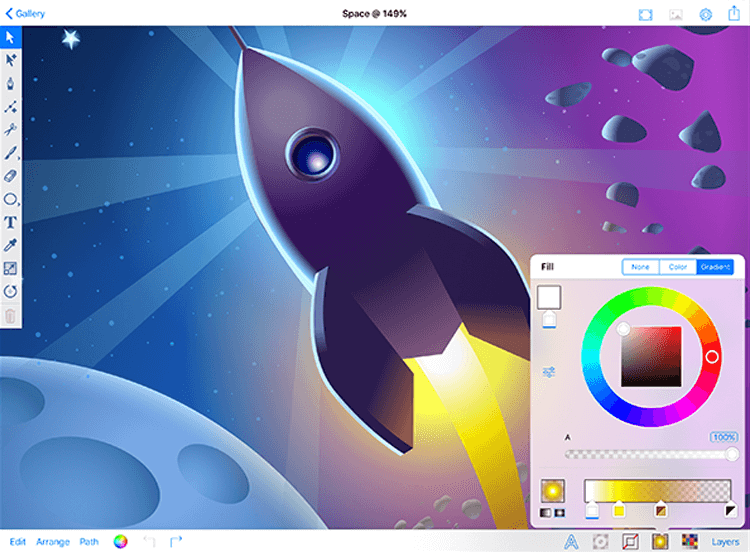Toggle the fill panel icon
The image size is (750, 553).
tap(660, 542)
